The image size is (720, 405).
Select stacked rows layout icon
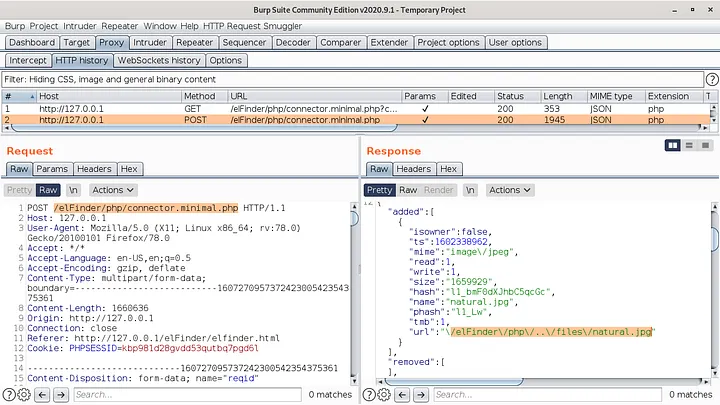(x=689, y=146)
